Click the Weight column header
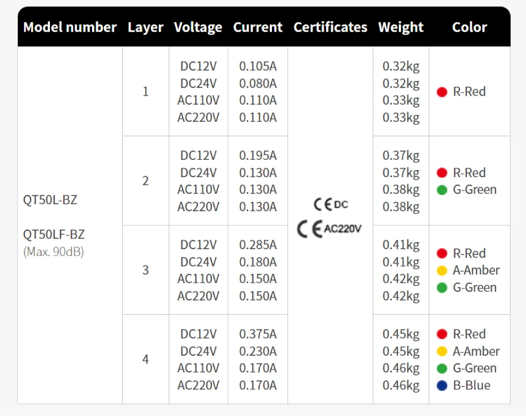526x420 pixels. 401,27
